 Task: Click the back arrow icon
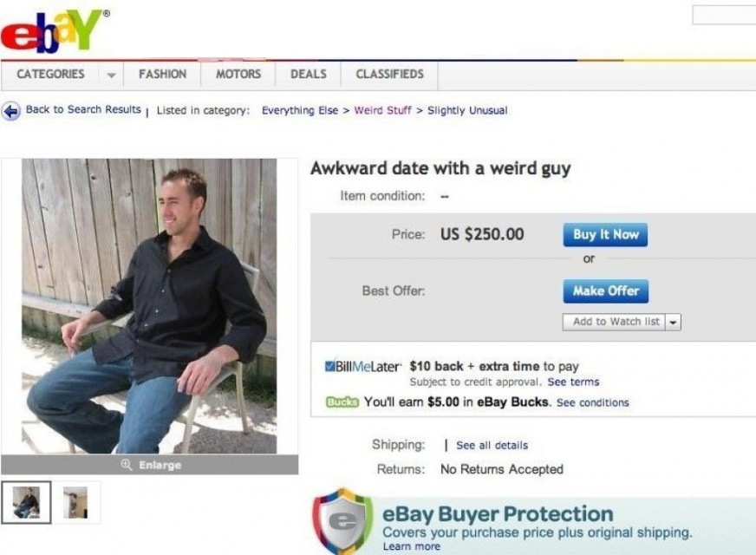pyautogui.click(x=10, y=111)
